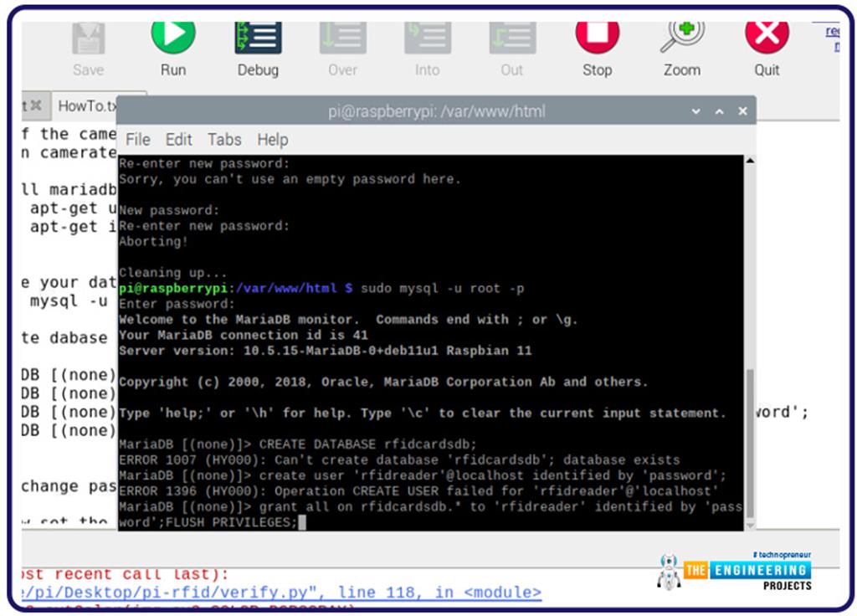The image size is (857, 616).
Task: Save the current file
Action: 87,36
